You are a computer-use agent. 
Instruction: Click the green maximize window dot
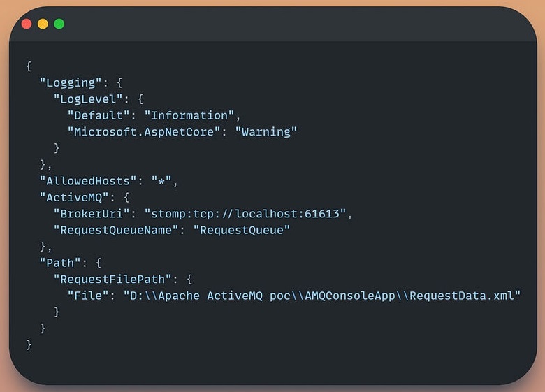click(x=59, y=24)
